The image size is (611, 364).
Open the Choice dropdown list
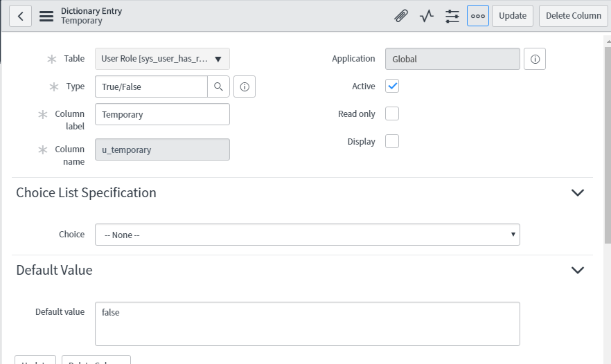pyautogui.click(x=307, y=235)
